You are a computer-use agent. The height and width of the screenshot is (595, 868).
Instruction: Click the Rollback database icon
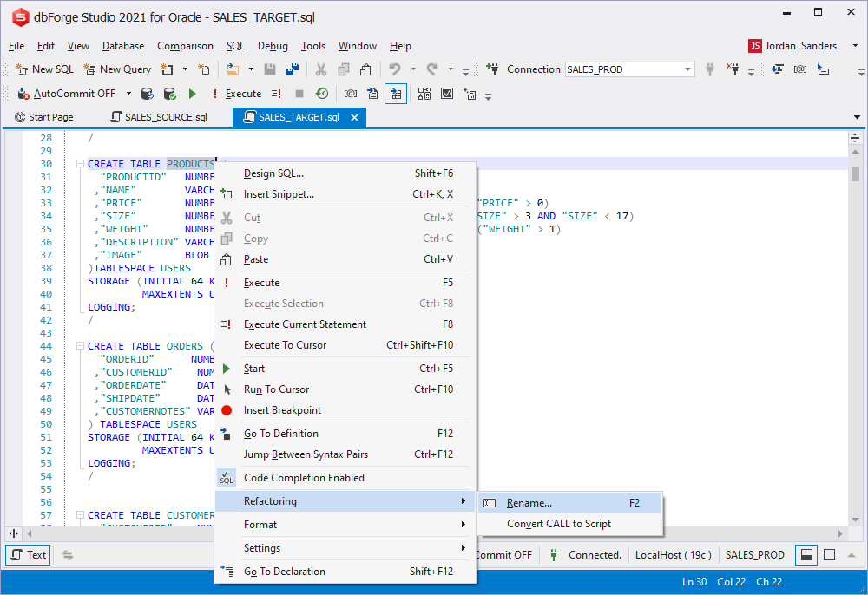[x=147, y=94]
